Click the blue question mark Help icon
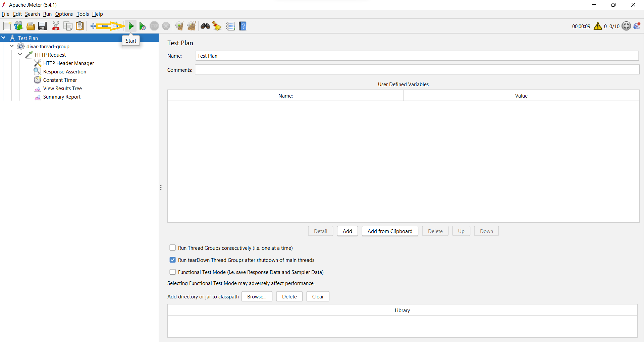This screenshot has height=342, width=644. 243,26
